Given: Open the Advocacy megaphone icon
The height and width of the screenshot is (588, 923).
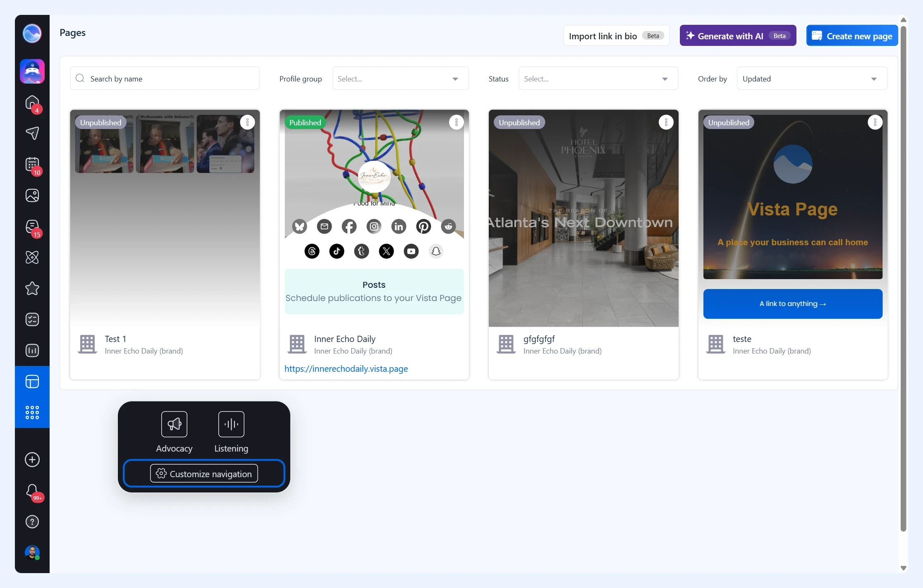Looking at the screenshot, I should [174, 424].
